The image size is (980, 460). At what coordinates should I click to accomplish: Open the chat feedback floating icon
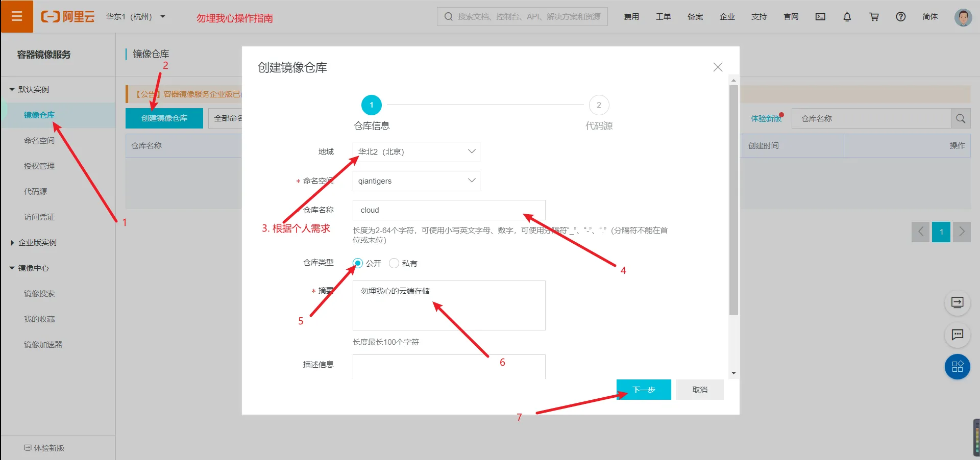pyautogui.click(x=958, y=335)
